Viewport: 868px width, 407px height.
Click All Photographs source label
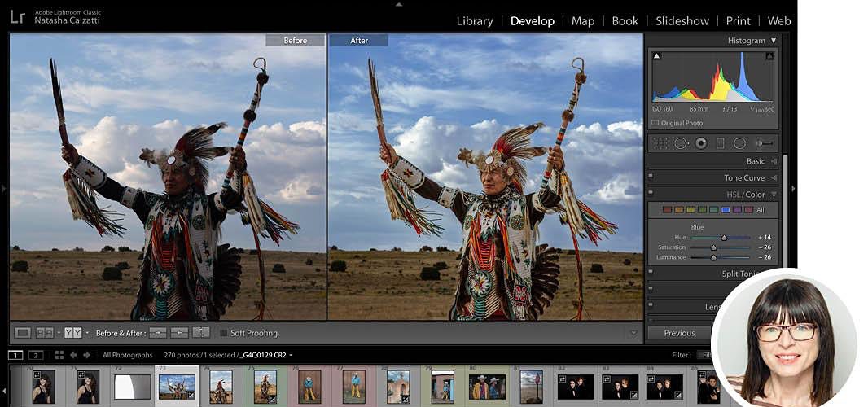coord(127,355)
